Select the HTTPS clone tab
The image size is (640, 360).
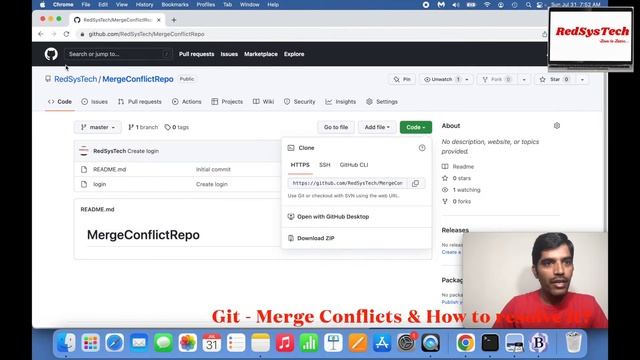pyautogui.click(x=300, y=165)
